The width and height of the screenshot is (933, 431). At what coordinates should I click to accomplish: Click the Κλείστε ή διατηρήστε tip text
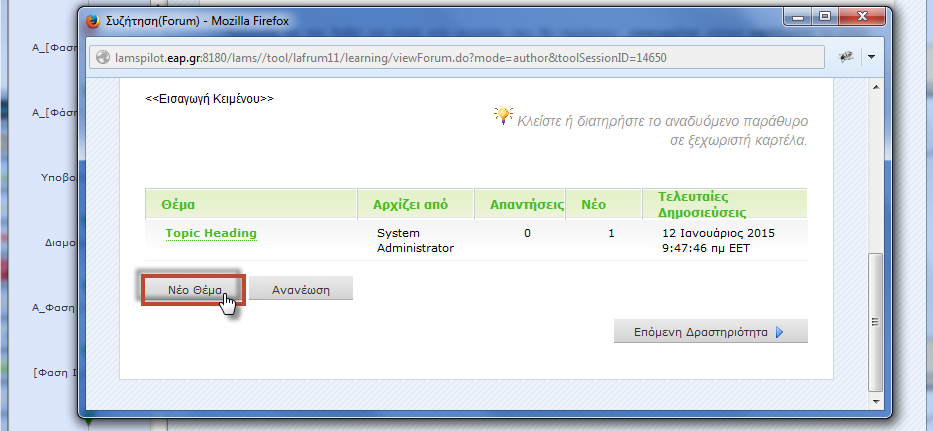click(662, 131)
